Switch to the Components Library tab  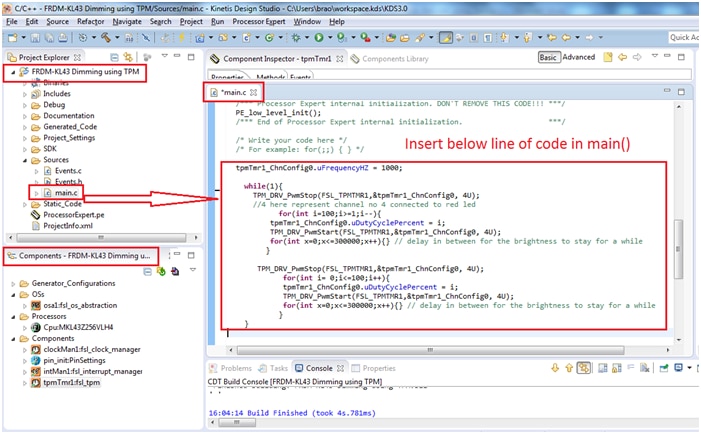395,59
